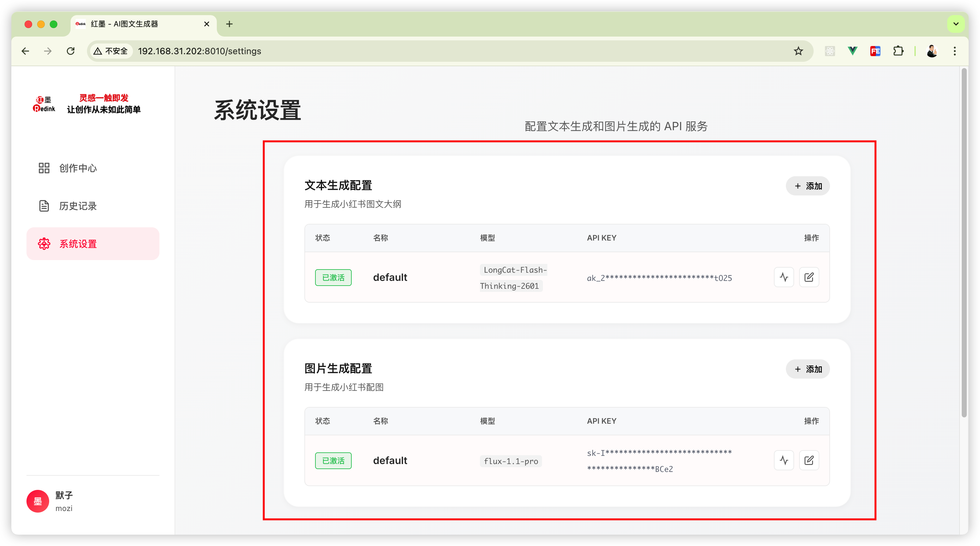Add a new text generation configuration
Viewport: 980px width, 546px height.
tap(808, 186)
